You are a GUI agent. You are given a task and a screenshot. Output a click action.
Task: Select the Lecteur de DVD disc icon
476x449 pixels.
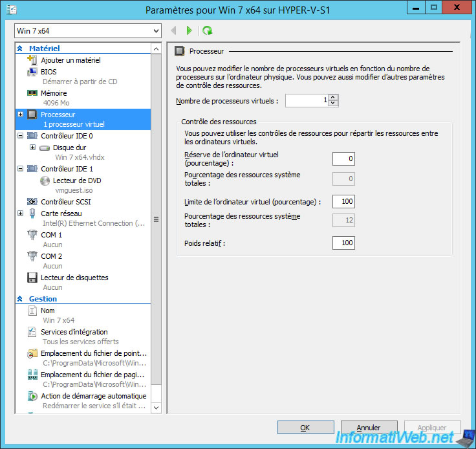tap(45, 181)
